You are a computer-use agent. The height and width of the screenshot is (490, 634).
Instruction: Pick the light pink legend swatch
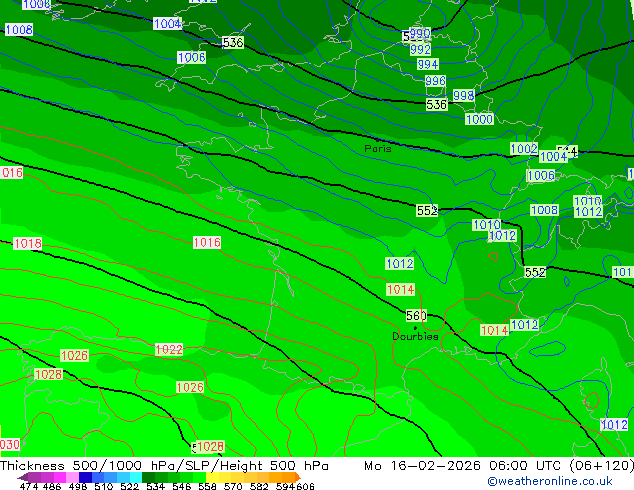coord(72,477)
